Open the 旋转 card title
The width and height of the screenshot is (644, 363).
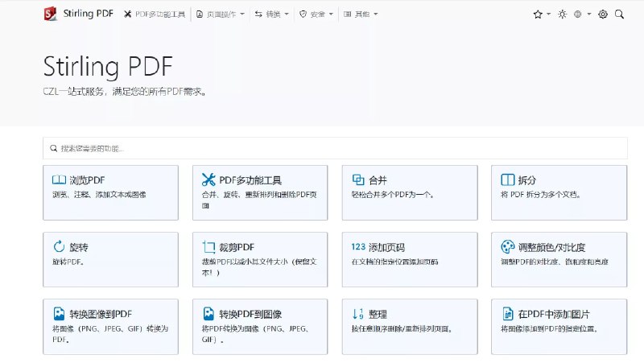tap(79, 247)
